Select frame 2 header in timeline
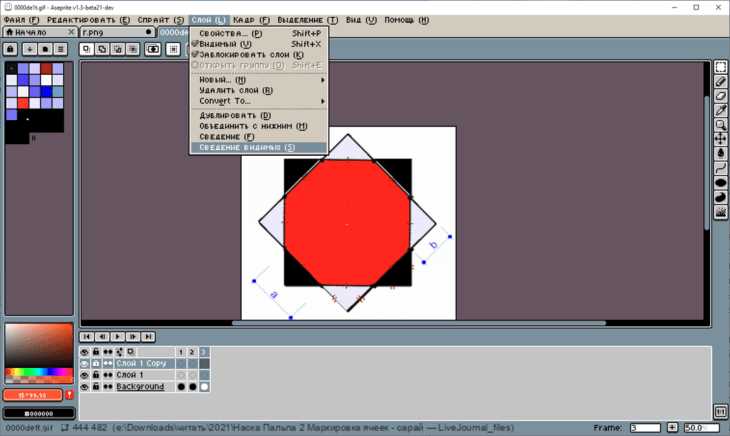730x436 pixels. pyautogui.click(x=192, y=352)
